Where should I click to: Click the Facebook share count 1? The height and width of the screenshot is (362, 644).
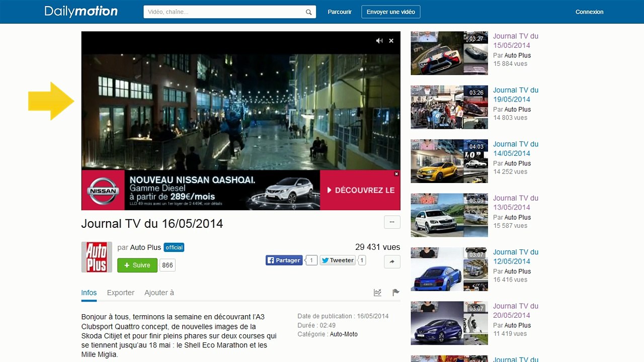coord(311,260)
